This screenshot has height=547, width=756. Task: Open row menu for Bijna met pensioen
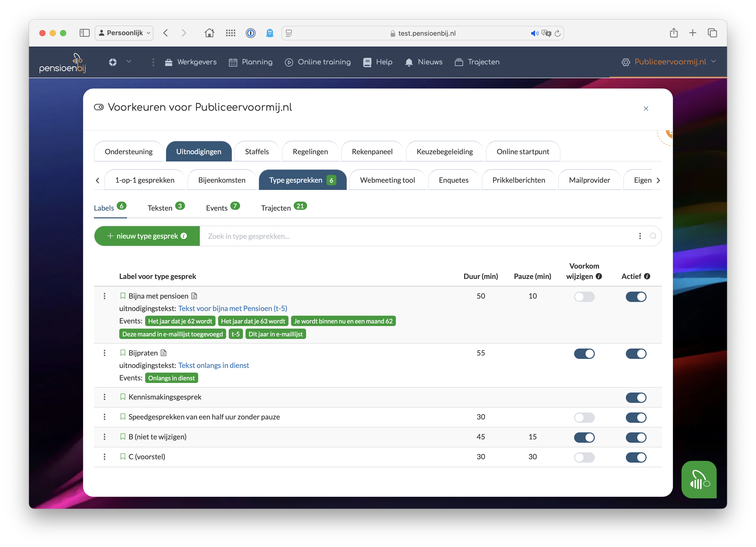[x=104, y=296]
